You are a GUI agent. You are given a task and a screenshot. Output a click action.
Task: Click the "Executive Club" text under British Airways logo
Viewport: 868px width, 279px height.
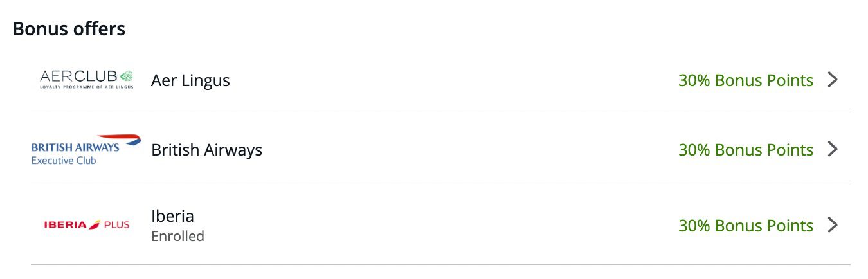[63, 161]
